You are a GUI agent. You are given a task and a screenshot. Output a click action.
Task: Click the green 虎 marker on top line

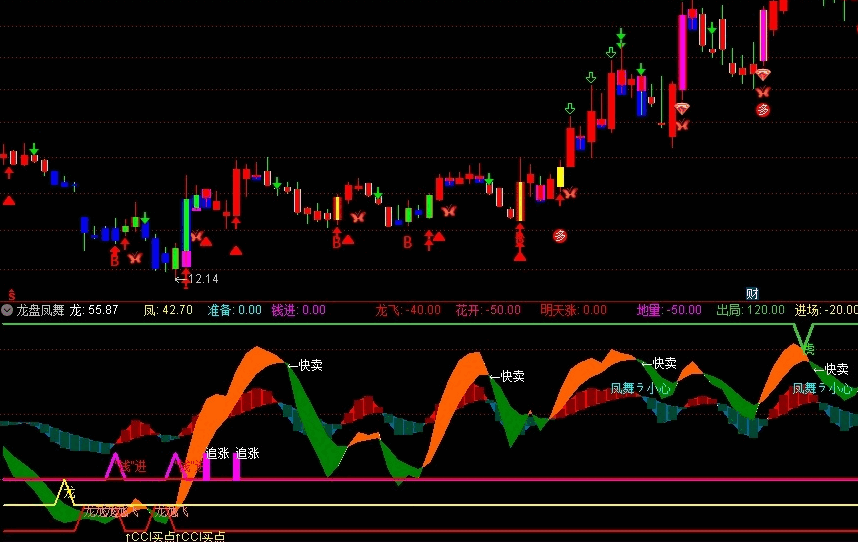(x=809, y=348)
